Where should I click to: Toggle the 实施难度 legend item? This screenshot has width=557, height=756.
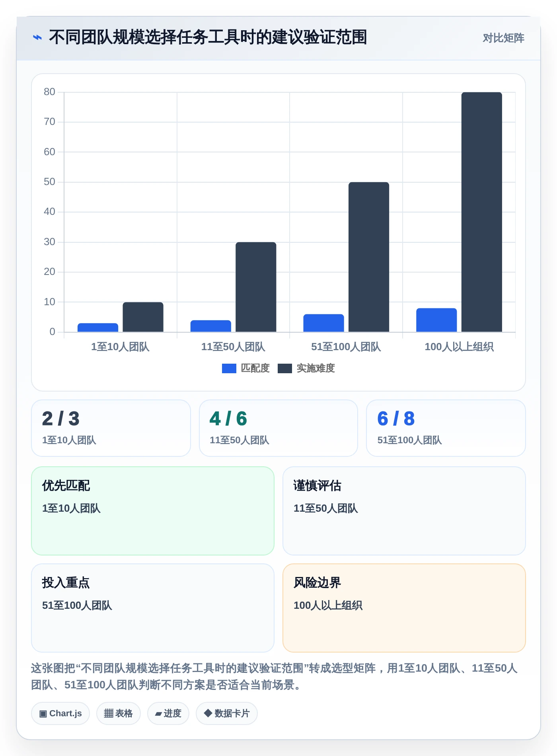tap(306, 368)
